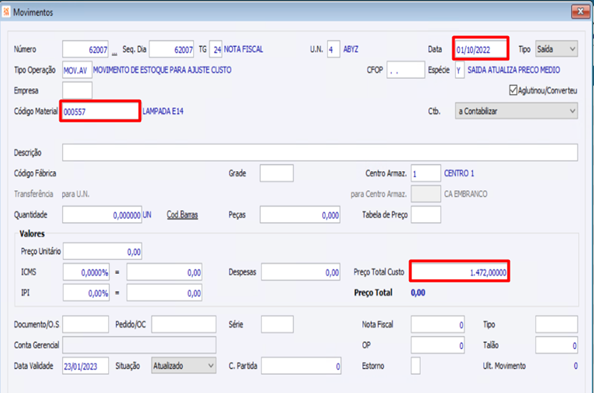The image size is (594, 393).
Task: Click MOVIMENTO DE ESTOQUE PARA AJUSTE CUSTO text
Action: click(x=162, y=70)
